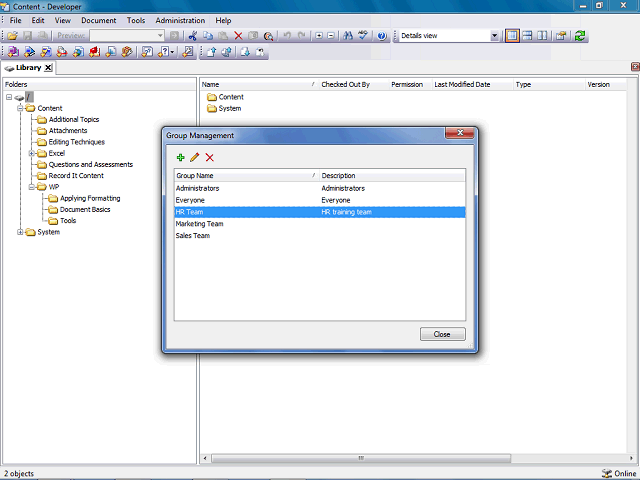Click the binoculars Find icon
The image size is (640, 480).
pos(348,36)
